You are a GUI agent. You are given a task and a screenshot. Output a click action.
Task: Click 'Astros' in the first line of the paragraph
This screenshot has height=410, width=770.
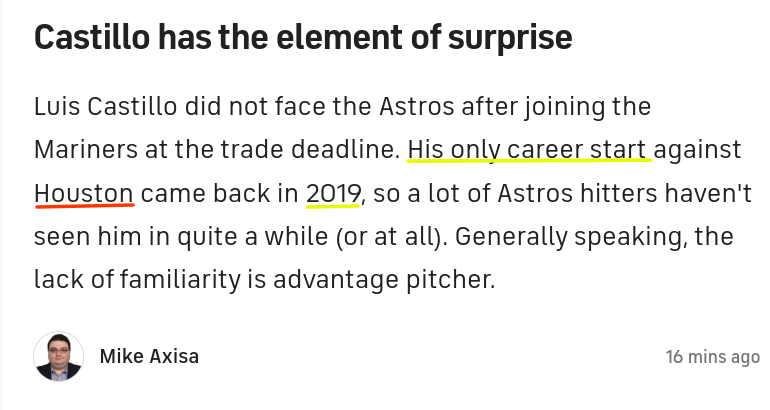point(417,107)
